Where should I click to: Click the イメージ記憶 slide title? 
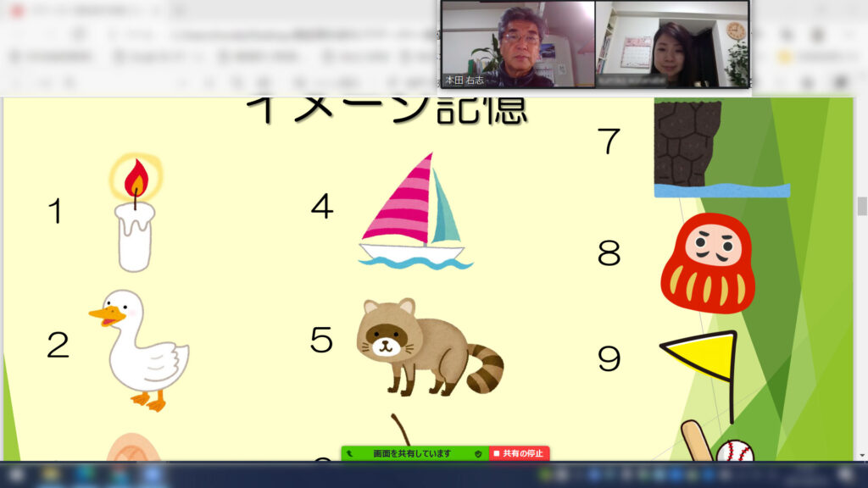click(x=386, y=110)
